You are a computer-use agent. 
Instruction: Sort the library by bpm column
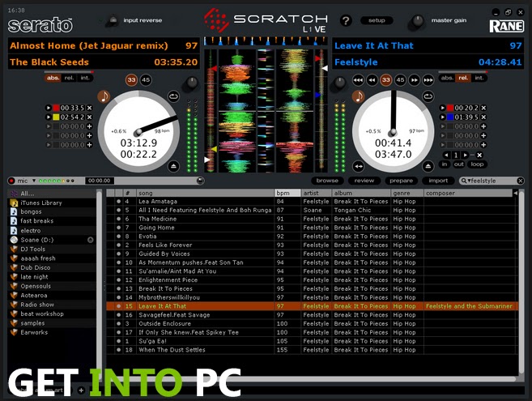pyautogui.click(x=287, y=193)
